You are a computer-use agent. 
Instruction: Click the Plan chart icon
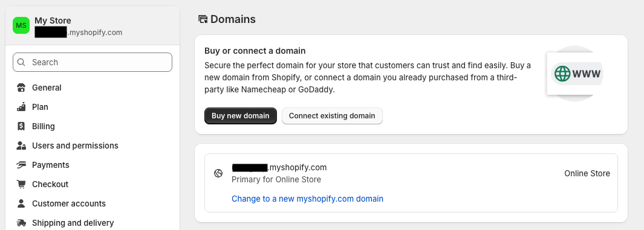pyautogui.click(x=21, y=107)
